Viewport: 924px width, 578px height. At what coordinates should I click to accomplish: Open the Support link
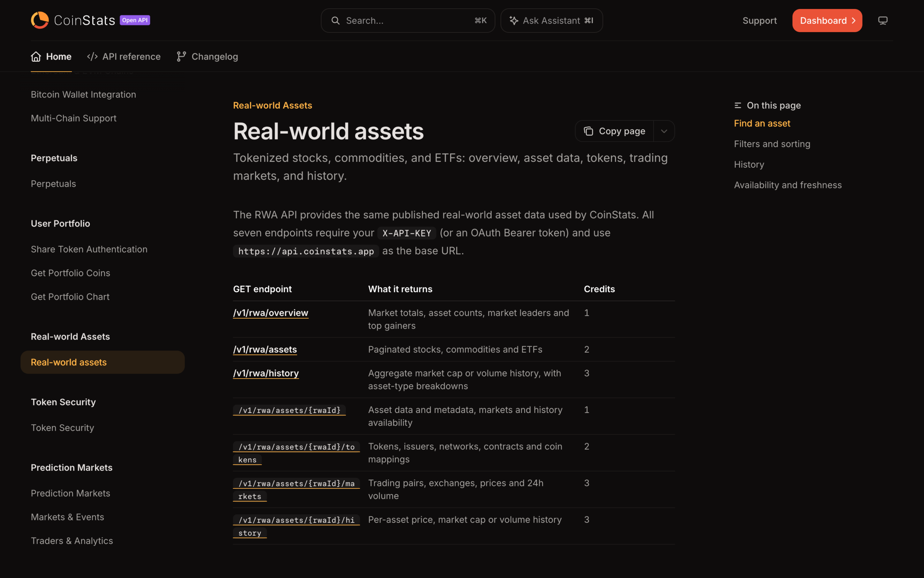click(x=759, y=21)
